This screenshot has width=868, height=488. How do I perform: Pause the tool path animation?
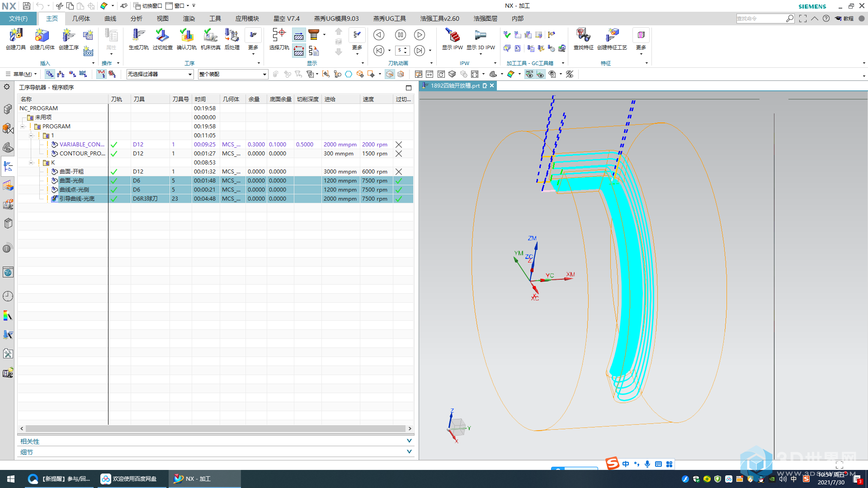tap(400, 35)
